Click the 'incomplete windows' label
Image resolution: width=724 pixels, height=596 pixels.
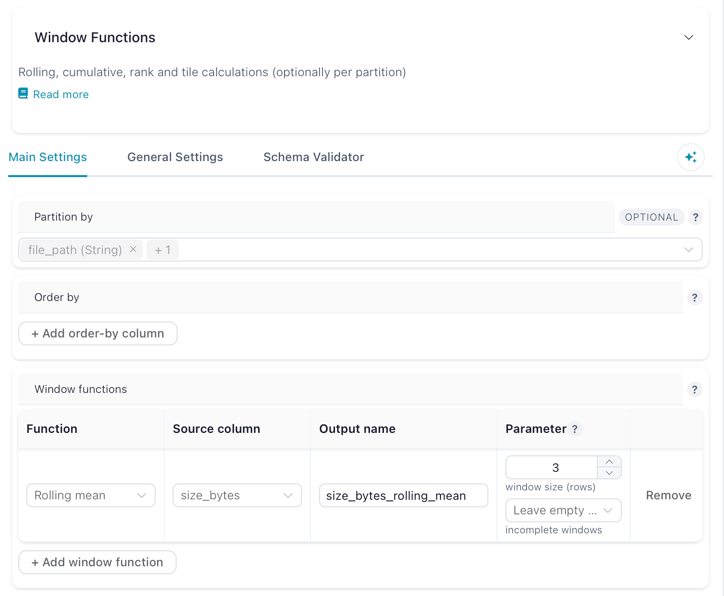point(554,530)
